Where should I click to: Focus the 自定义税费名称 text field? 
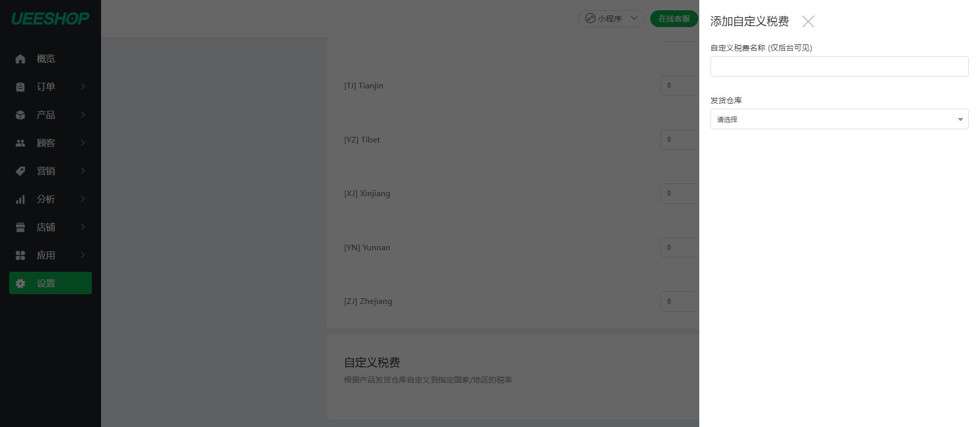pos(839,66)
